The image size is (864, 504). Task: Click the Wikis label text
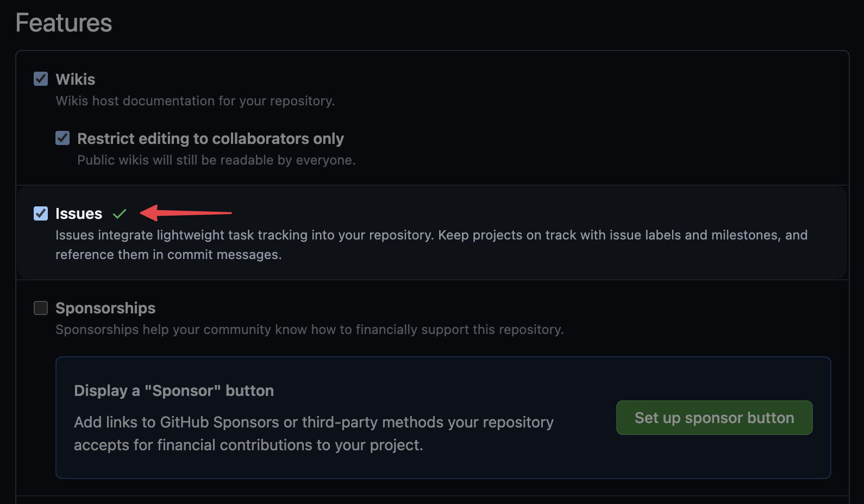(75, 79)
